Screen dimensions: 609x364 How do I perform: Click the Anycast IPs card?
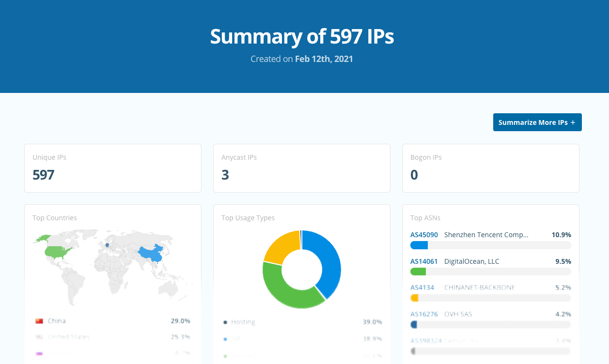coord(301,168)
